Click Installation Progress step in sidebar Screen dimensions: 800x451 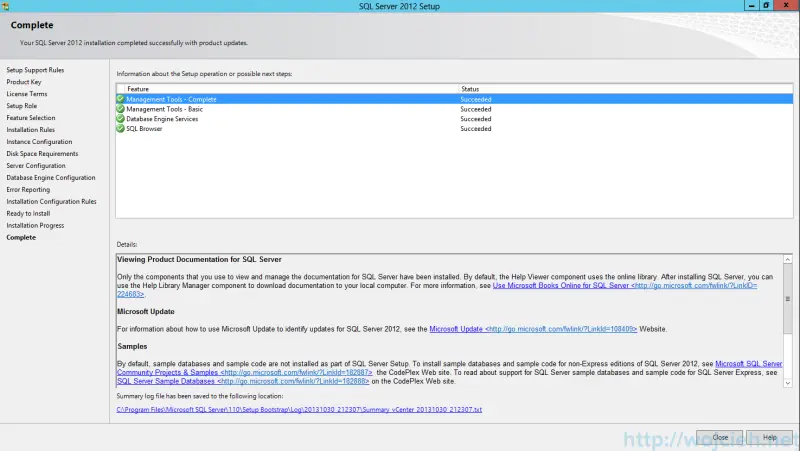35,225
